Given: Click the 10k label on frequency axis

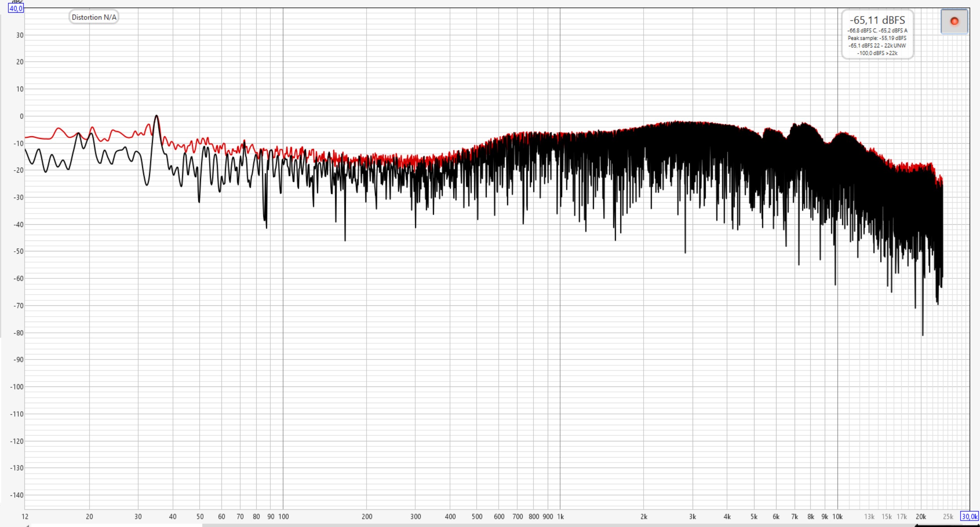Looking at the screenshot, I should click(837, 517).
